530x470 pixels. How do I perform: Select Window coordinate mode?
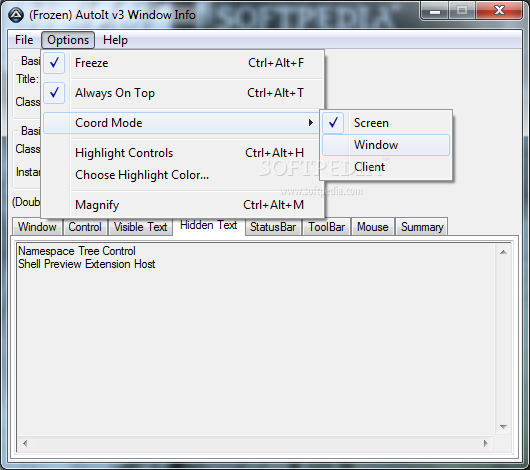coord(386,145)
